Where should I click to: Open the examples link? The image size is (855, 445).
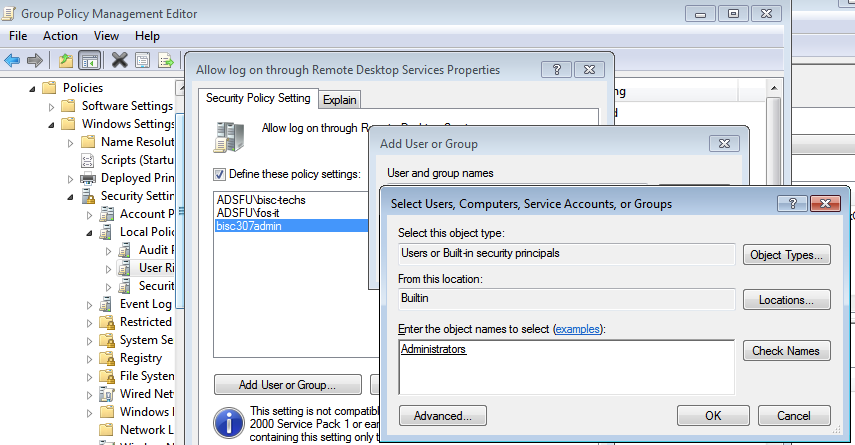click(x=579, y=329)
